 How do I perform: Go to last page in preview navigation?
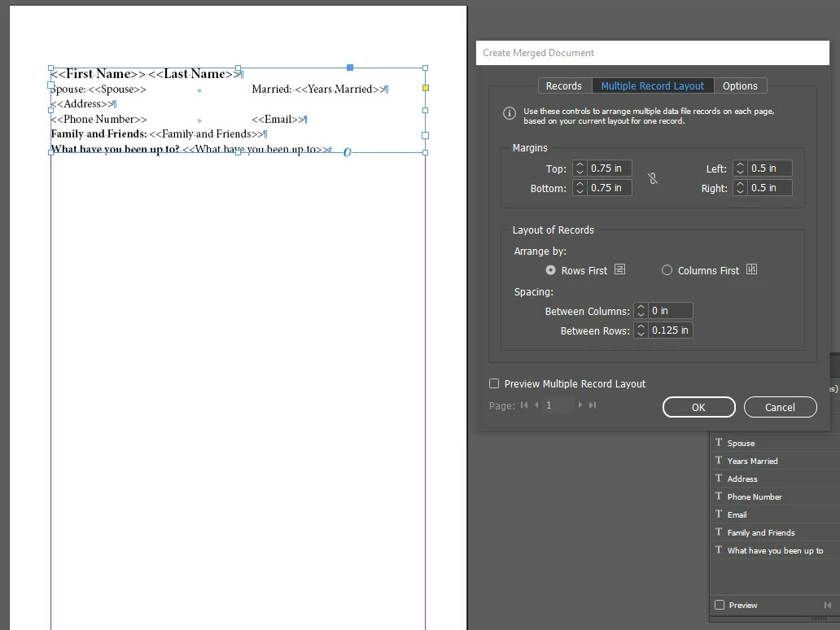tap(593, 405)
